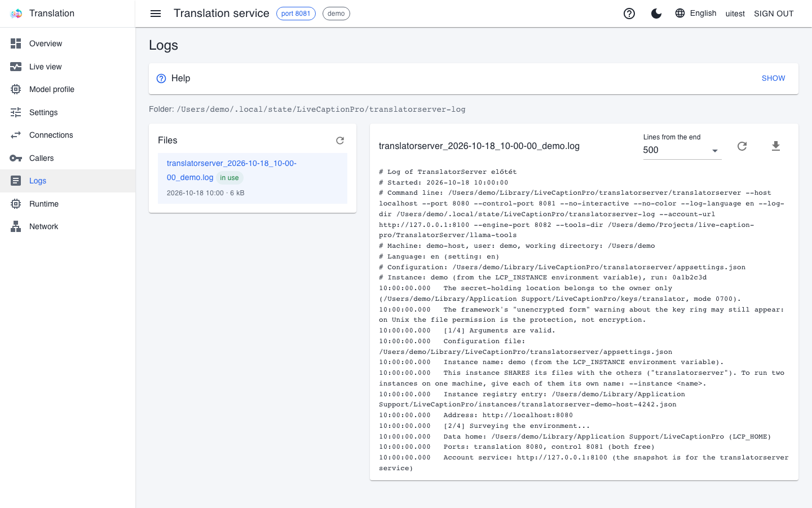Click the 'in use' status badge
The height and width of the screenshot is (508, 812).
230,178
